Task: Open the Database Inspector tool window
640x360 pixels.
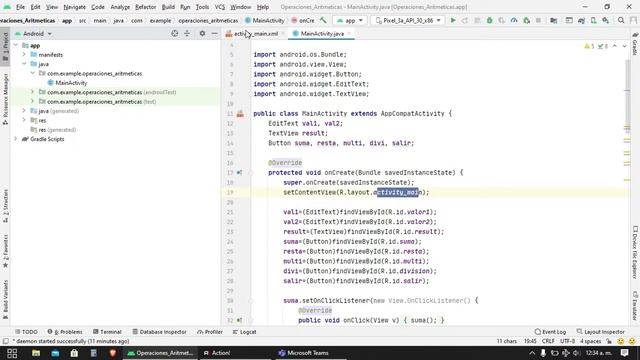Action: coord(160,332)
